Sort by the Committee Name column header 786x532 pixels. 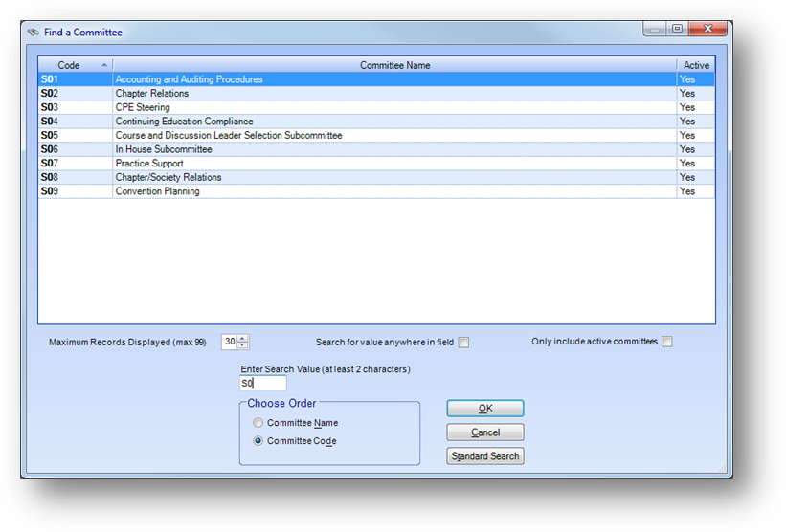point(394,65)
